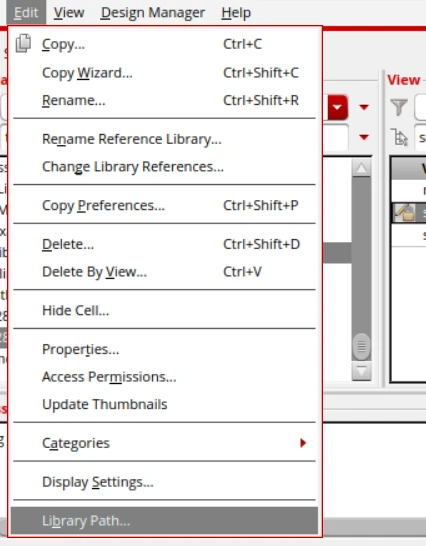Open the View menu
Image resolution: width=426 pixels, height=546 pixels.
(69, 13)
